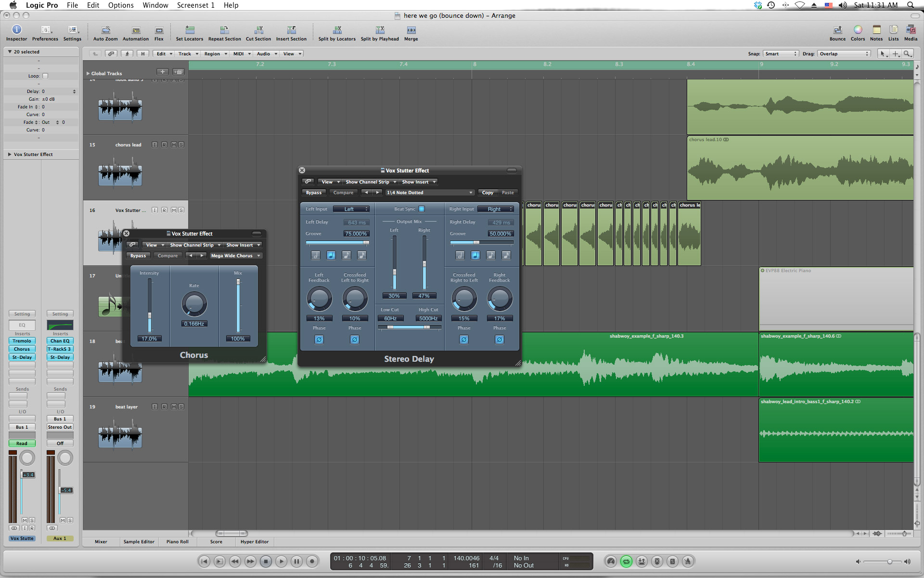Click the Insert Section icon
The height and width of the screenshot is (578, 924).
pyautogui.click(x=291, y=30)
